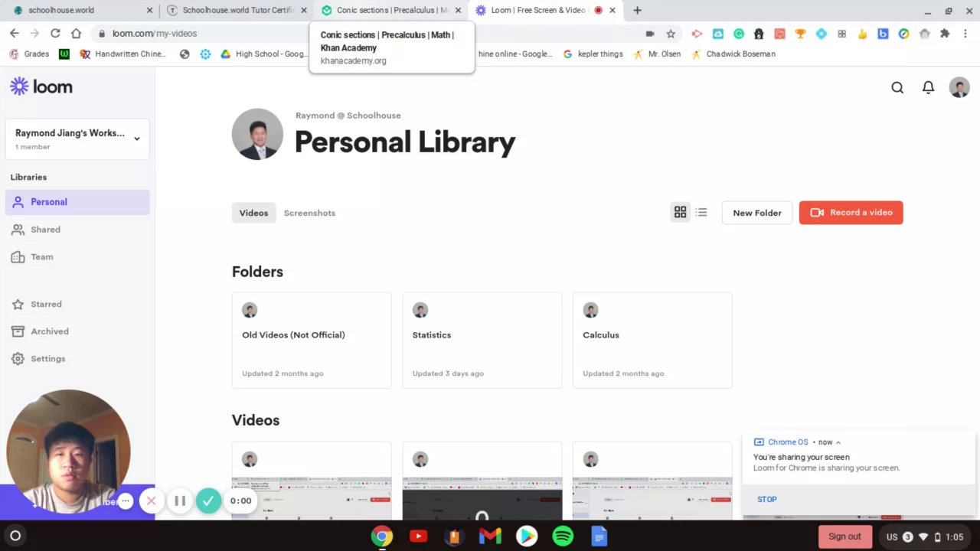980x551 pixels.
Task: Reload the current page
Action: [x=55, y=33]
